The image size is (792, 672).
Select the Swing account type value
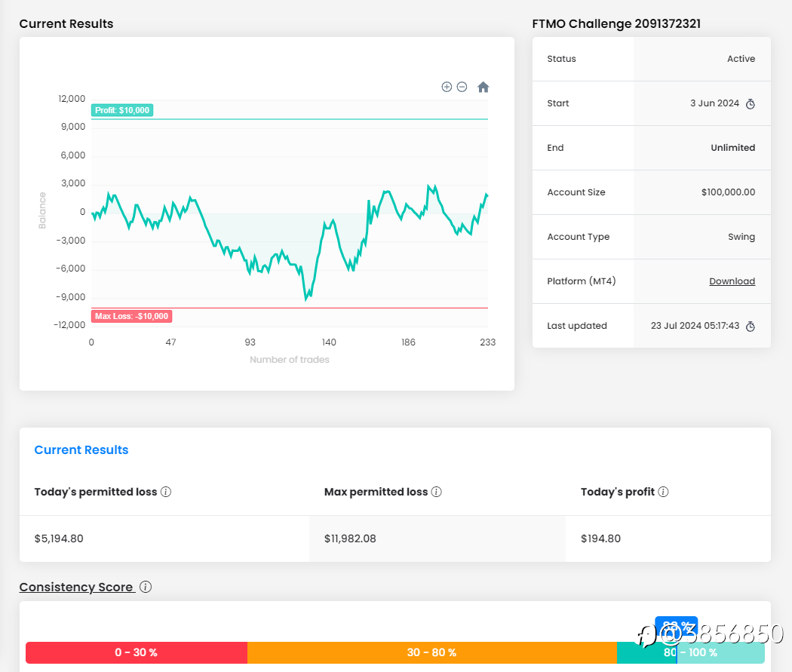[741, 237]
